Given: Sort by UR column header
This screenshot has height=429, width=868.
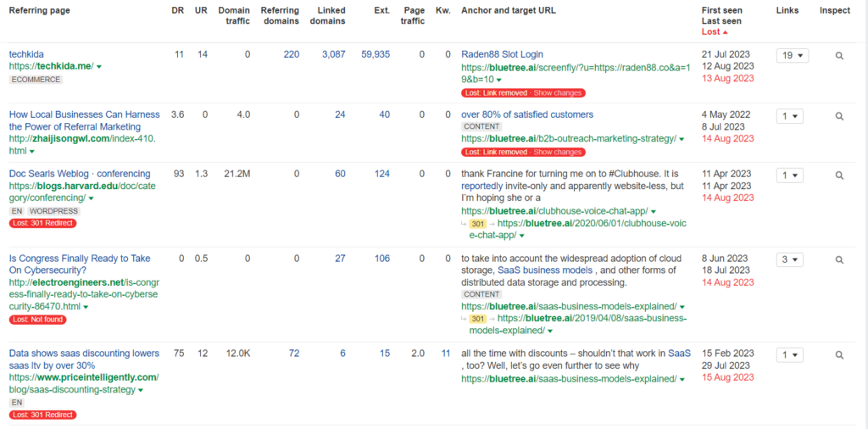Looking at the screenshot, I should pyautogui.click(x=201, y=10).
